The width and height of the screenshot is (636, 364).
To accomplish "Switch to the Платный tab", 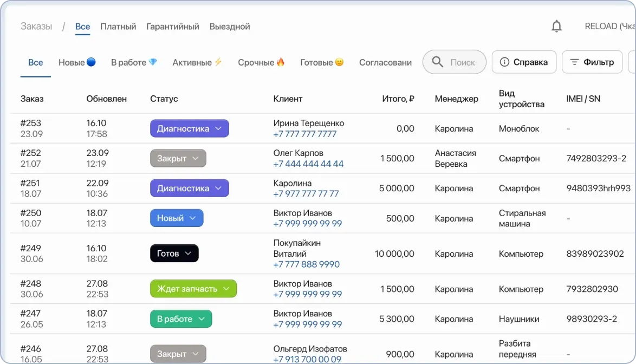I will 118,26.
